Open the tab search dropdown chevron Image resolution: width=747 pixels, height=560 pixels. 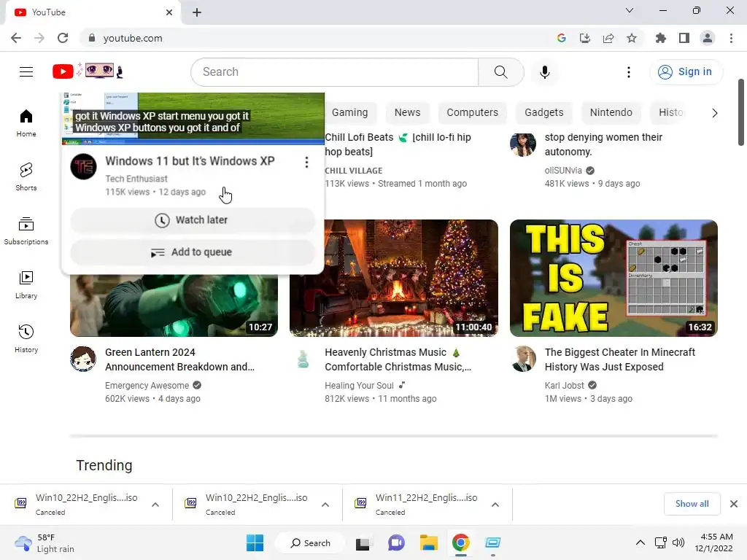coord(630,10)
